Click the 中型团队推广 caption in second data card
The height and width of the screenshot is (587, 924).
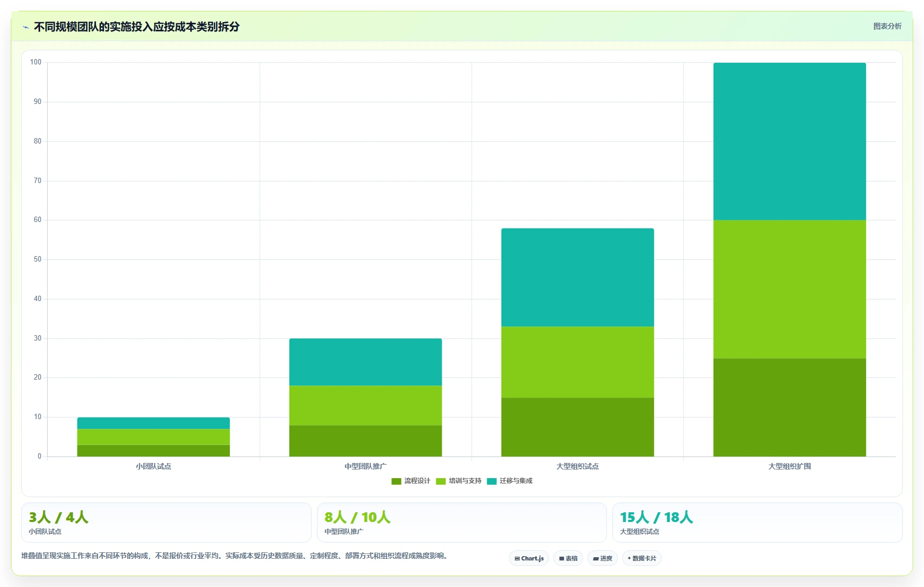[x=344, y=532]
